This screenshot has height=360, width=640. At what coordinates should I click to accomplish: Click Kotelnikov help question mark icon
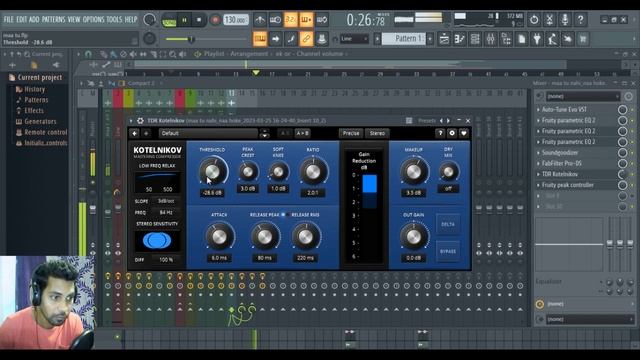point(440,133)
